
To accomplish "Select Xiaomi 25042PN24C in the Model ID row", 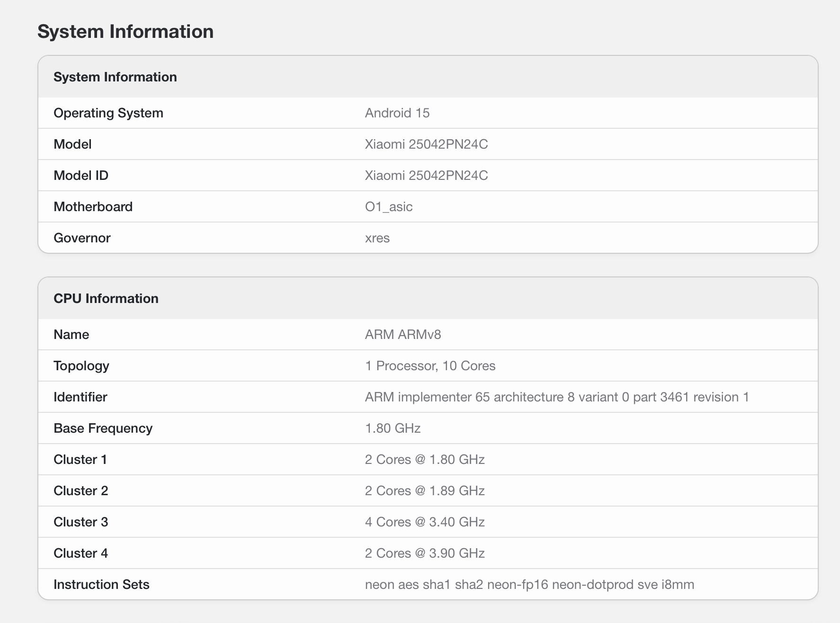I will [x=426, y=176].
